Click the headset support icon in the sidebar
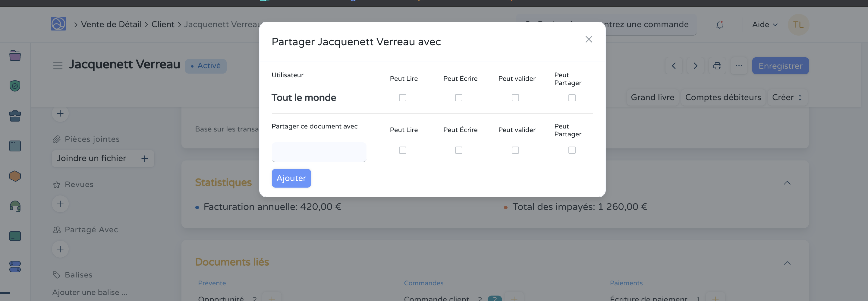 click(x=14, y=206)
